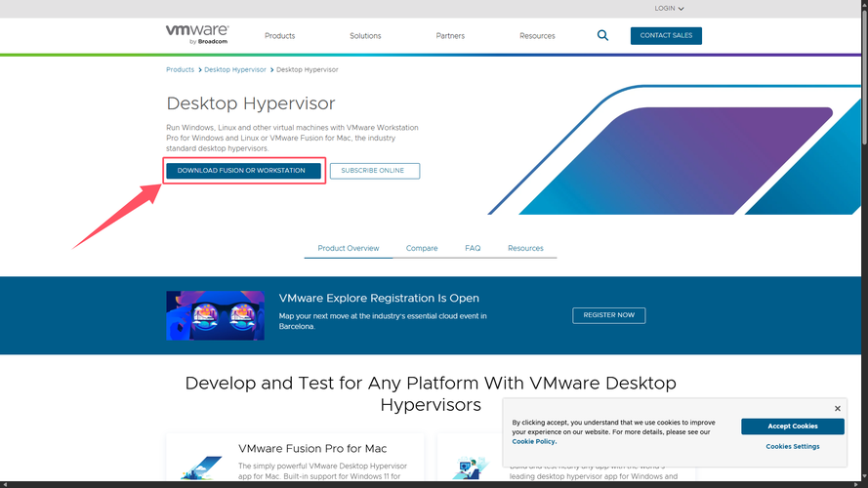Screen dimensions: 868x488
Task: Click the VMware Fusion Pro for Mac heading
Action: tap(312, 449)
